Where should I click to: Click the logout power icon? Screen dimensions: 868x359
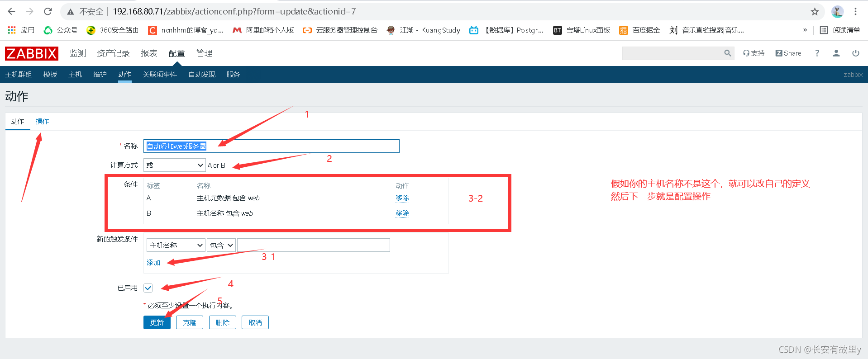[856, 53]
